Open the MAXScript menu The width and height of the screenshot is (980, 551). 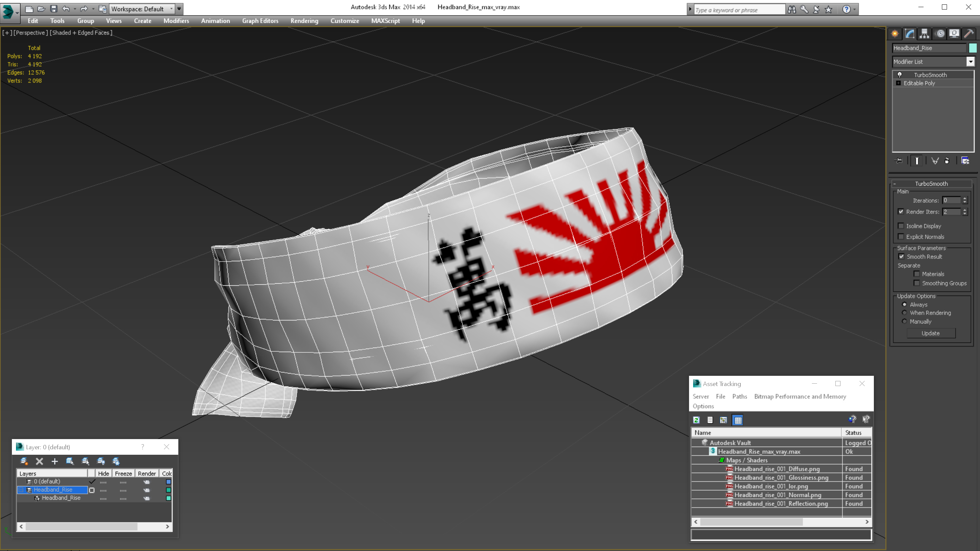coord(386,21)
